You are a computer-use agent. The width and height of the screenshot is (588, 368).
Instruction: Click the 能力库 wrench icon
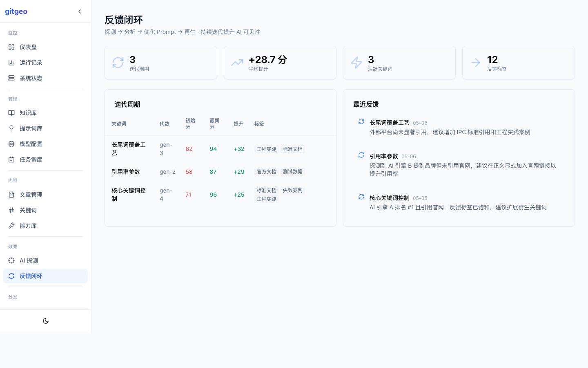[x=11, y=226]
